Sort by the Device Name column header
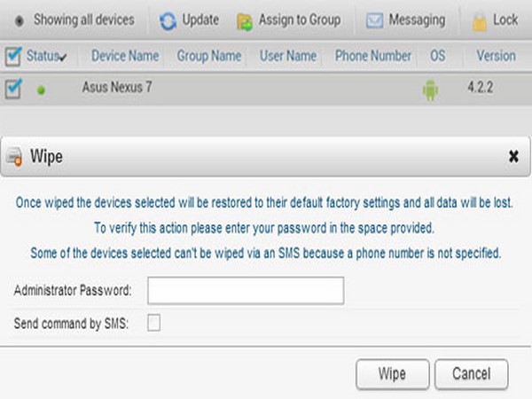The height and width of the screenshot is (399, 532). [x=125, y=56]
